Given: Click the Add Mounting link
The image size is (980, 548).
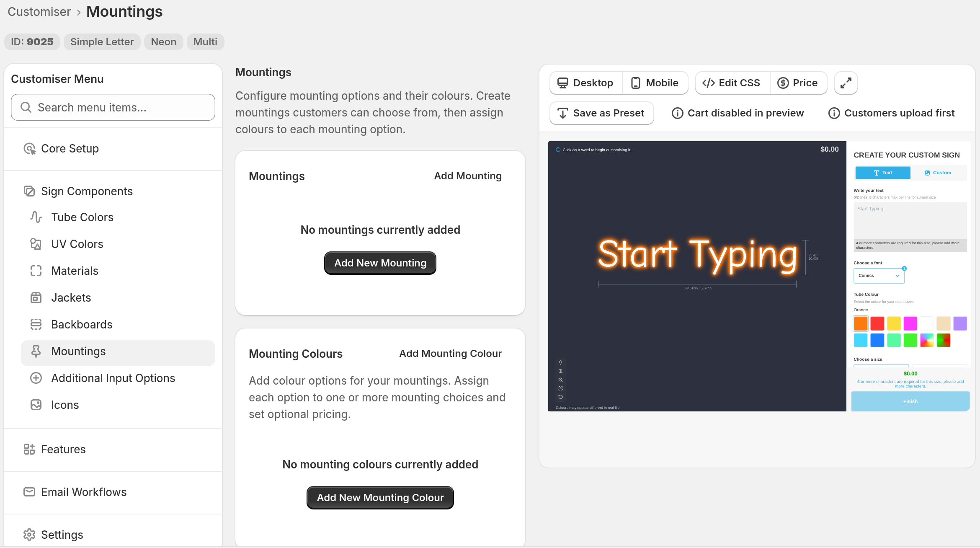Looking at the screenshot, I should 468,176.
